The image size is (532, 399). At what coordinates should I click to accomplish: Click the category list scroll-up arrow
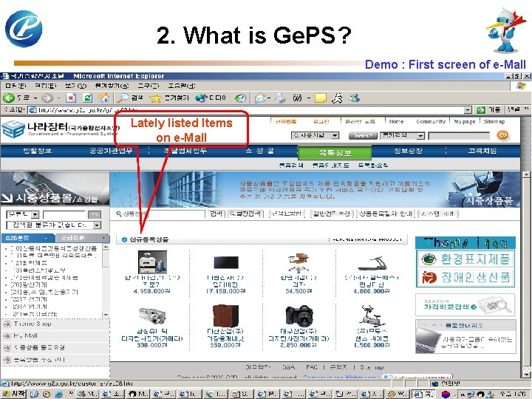(x=106, y=248)
